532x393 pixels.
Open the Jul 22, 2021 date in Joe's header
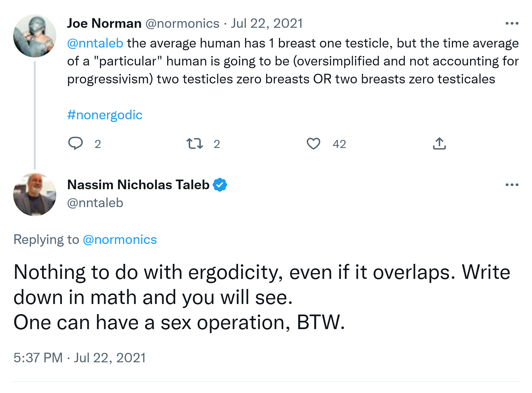pyautogui.click(x=267, y=23)
